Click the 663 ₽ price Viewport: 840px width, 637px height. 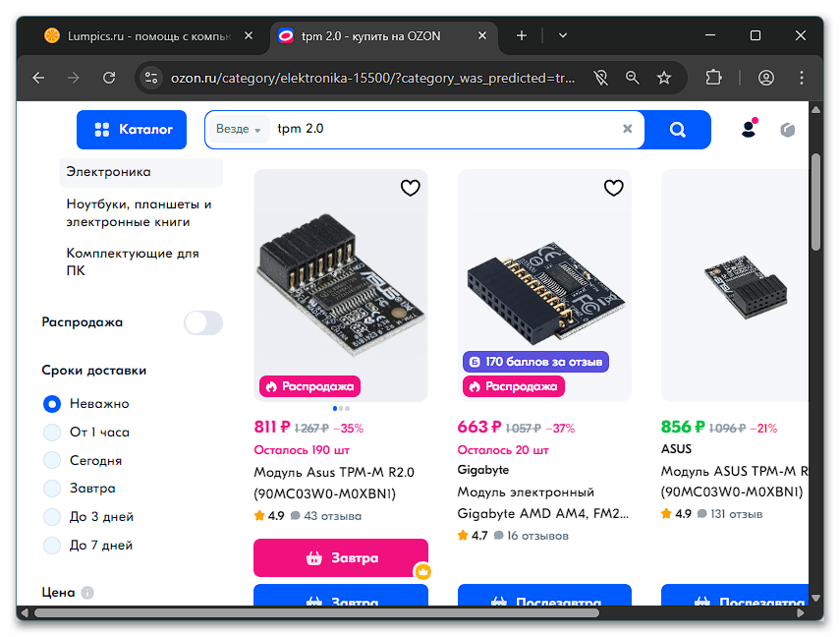(x=479, y=428)
